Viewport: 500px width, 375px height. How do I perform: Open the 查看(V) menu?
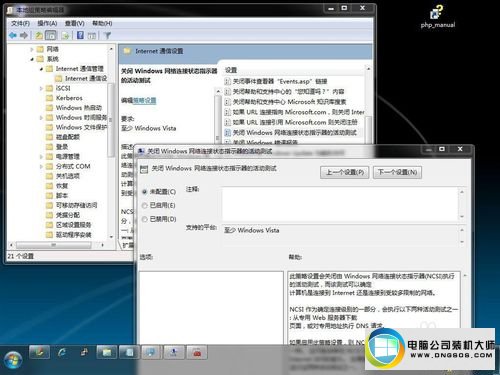point(74,23)
